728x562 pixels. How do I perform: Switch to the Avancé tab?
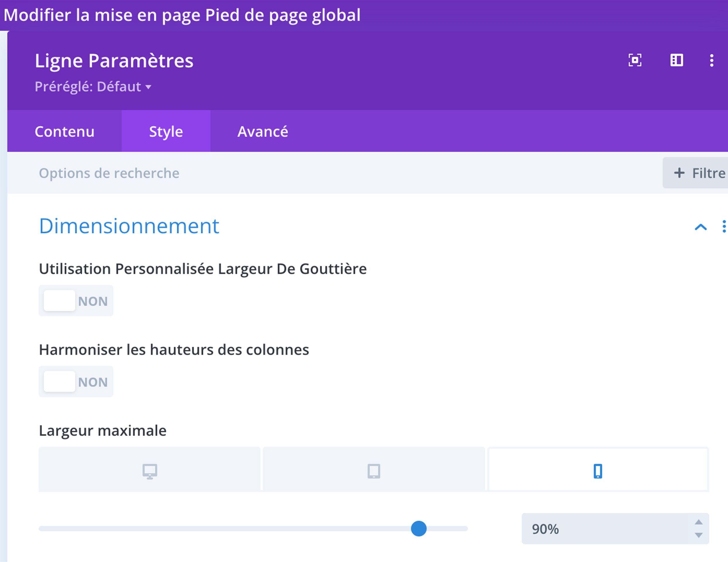263,132
